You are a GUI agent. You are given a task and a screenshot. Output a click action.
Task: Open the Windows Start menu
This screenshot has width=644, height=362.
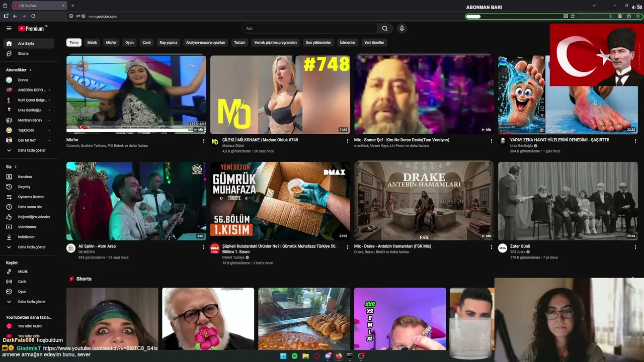tap(283, 356)
